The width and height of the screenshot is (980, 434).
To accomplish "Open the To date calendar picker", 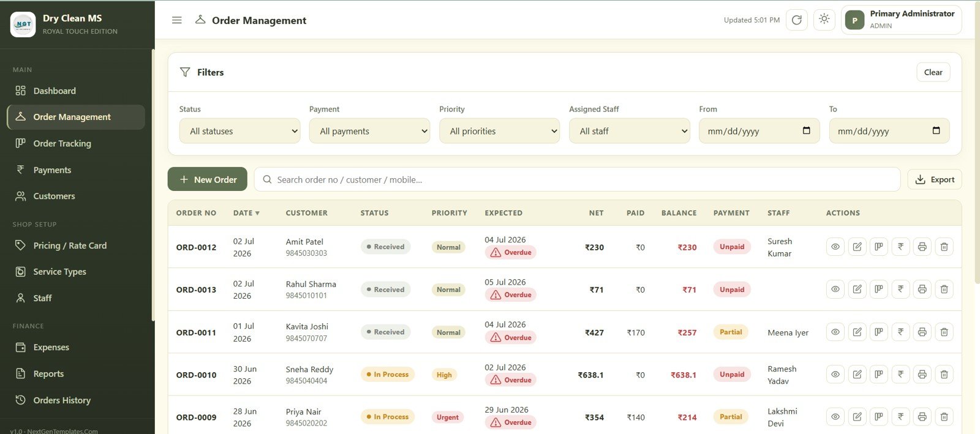I will point(937,130).
